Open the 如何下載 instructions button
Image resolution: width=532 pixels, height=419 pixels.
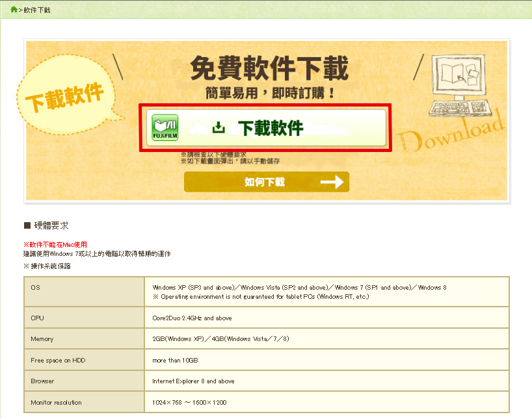(x=266, y=183)
